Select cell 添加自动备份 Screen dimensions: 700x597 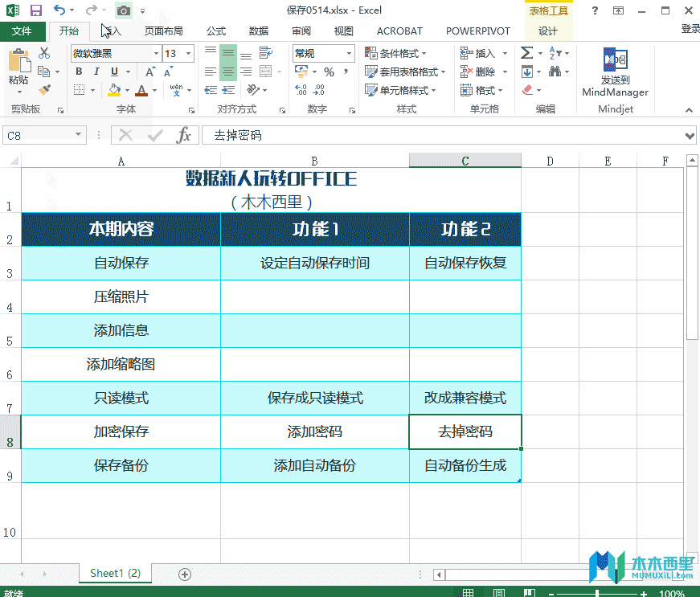(315, 465)
